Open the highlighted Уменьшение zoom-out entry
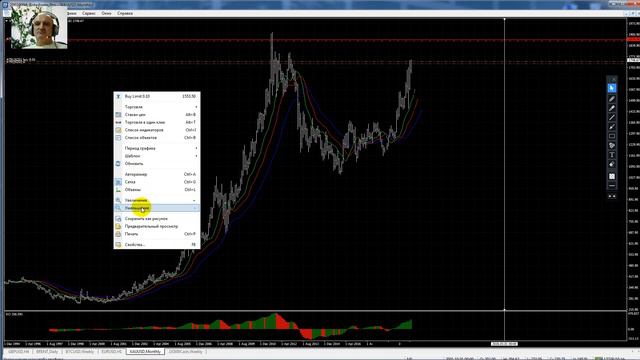 (x=157, y=208)
